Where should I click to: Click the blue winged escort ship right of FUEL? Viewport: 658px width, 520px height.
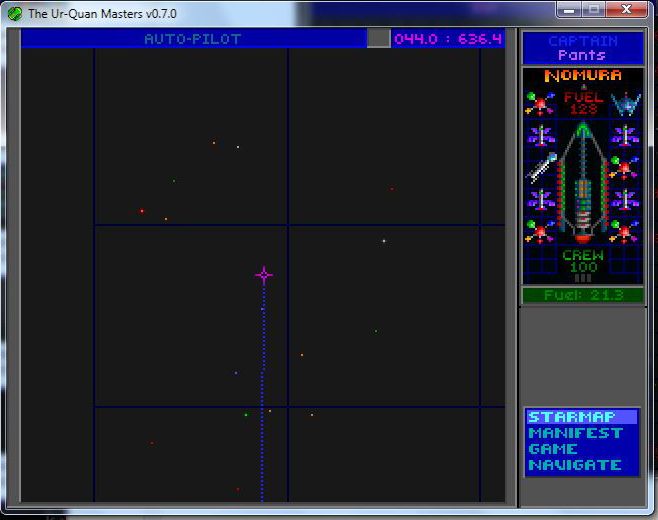[x=626, y=104]
